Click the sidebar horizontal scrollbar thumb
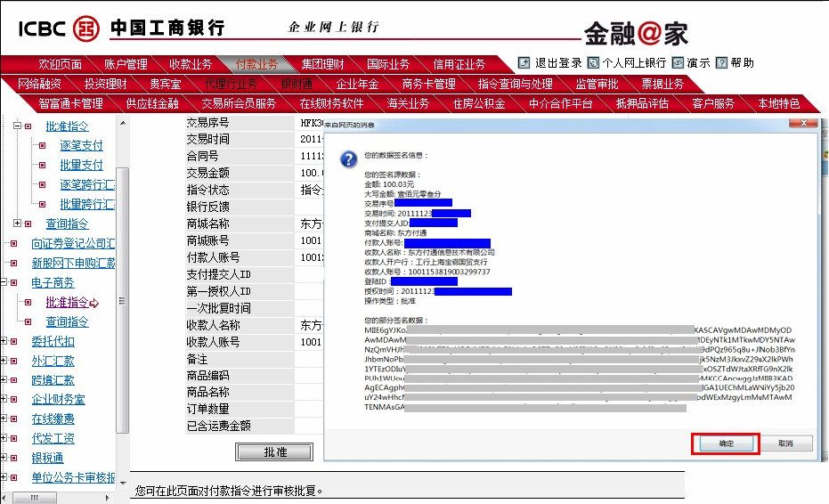 (35, 498)
